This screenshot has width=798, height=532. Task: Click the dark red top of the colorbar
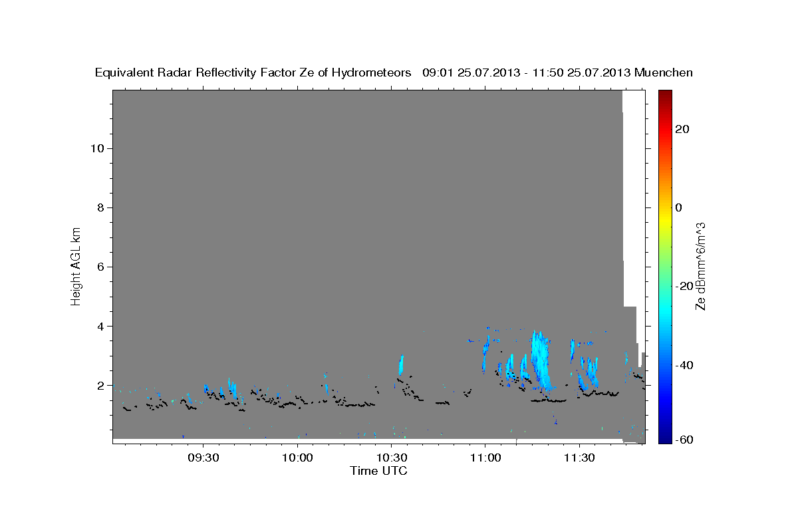(664, 96)
